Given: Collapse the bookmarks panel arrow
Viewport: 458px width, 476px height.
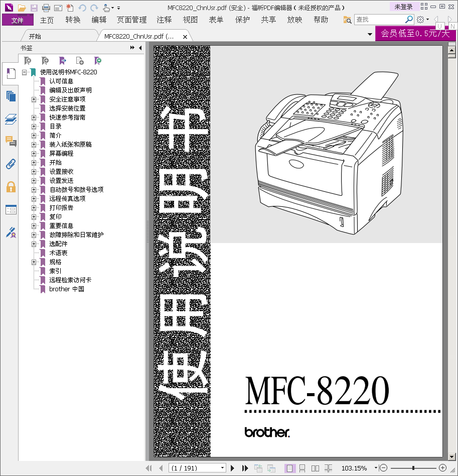Looking at the screenshot, I should coord(140,48).
